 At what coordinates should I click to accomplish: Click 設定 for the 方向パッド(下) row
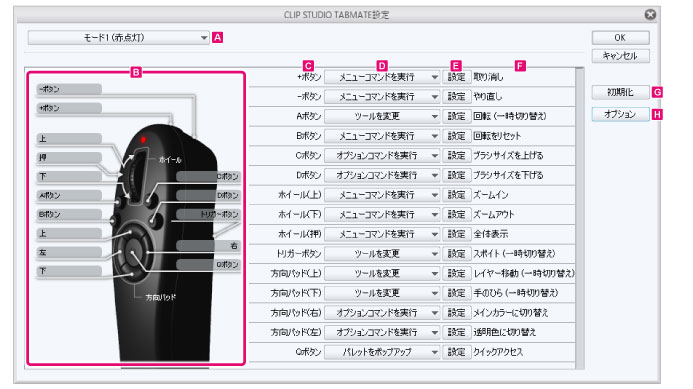coord(457,293)
